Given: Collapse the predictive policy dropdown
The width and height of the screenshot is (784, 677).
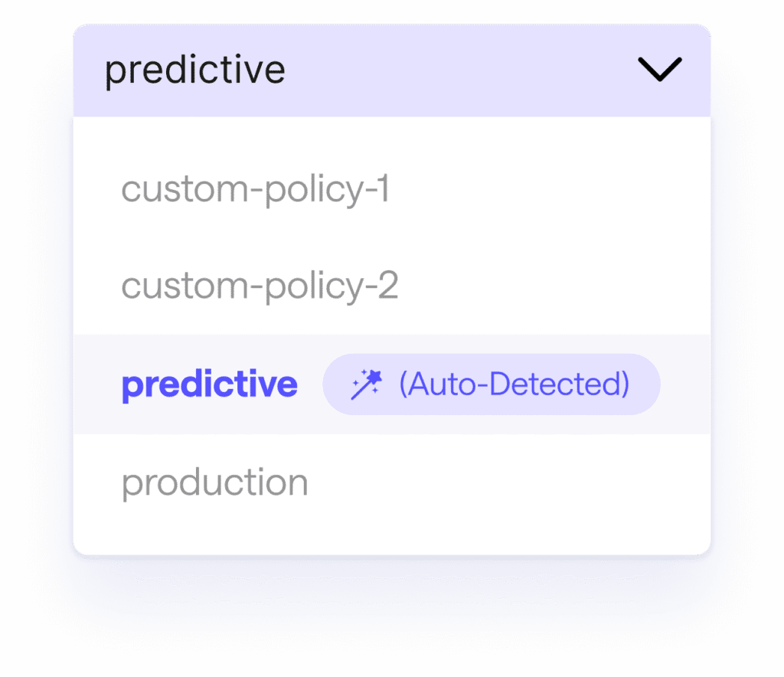Looking at the screenshot, I should tap(659, 70).
